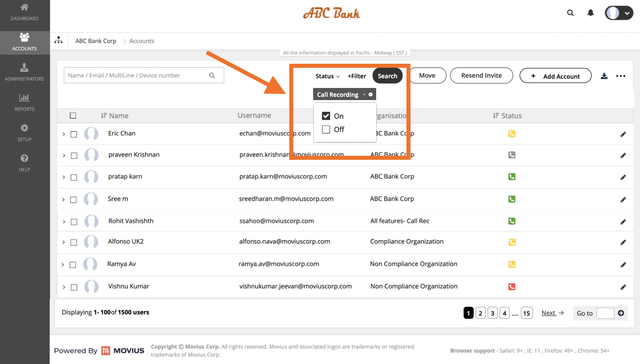Check the Off call recording option

pos(326,130)
